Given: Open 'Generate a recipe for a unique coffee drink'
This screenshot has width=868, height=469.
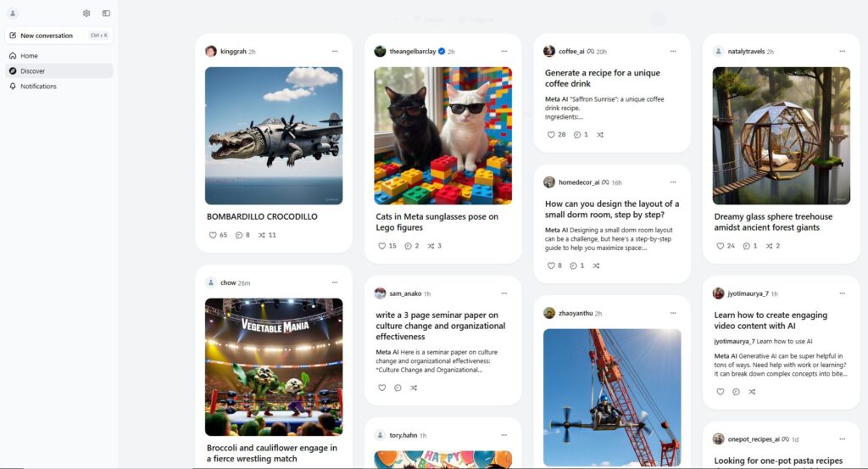Looking at the screenshot, I should [x=603, y=78].
